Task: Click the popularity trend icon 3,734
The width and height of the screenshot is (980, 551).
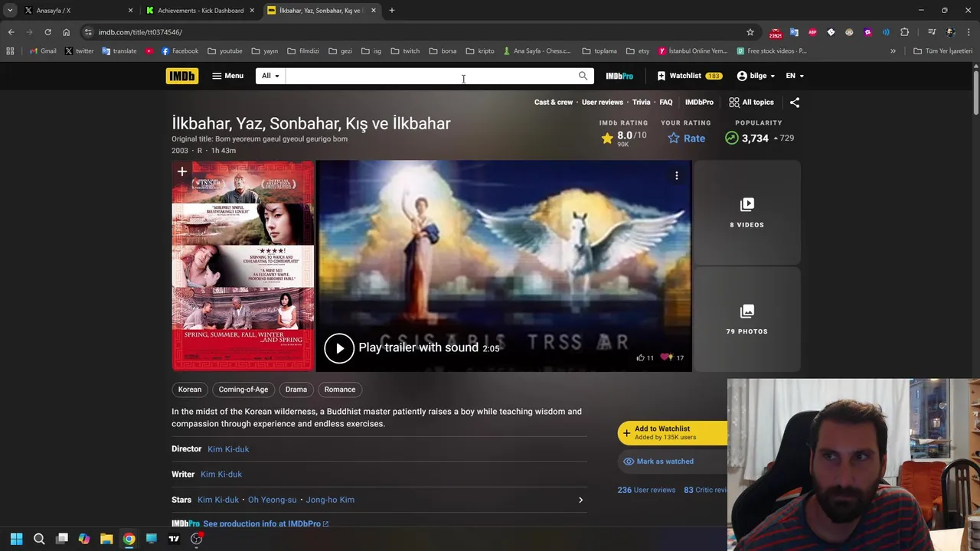Action: click(x=732, y=138)
